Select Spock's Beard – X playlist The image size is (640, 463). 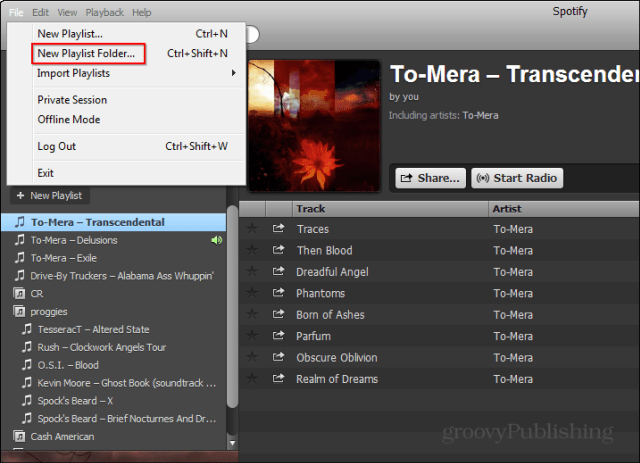tap(113, 401)
